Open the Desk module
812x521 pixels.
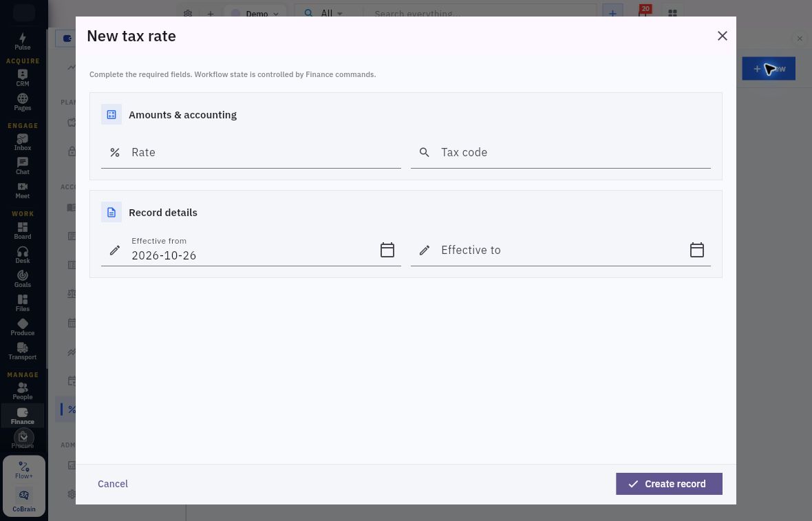[x=22, y=255]
